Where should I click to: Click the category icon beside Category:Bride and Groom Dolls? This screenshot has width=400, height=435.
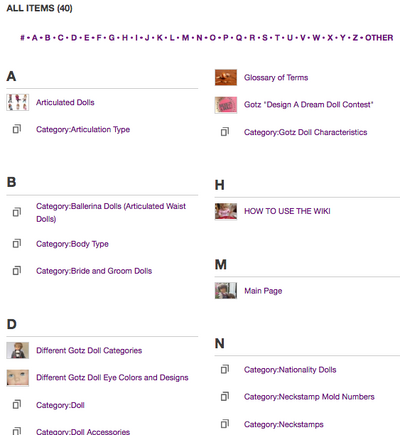coord(17,271)
